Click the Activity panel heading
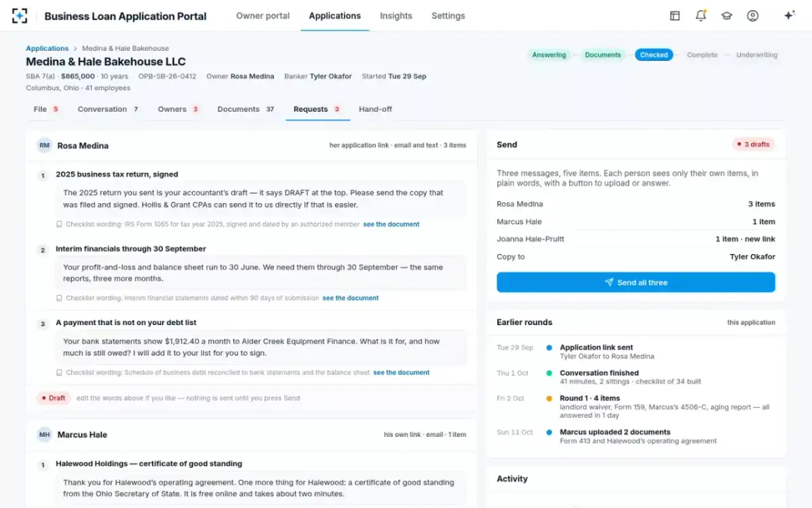 coord(512,479)
